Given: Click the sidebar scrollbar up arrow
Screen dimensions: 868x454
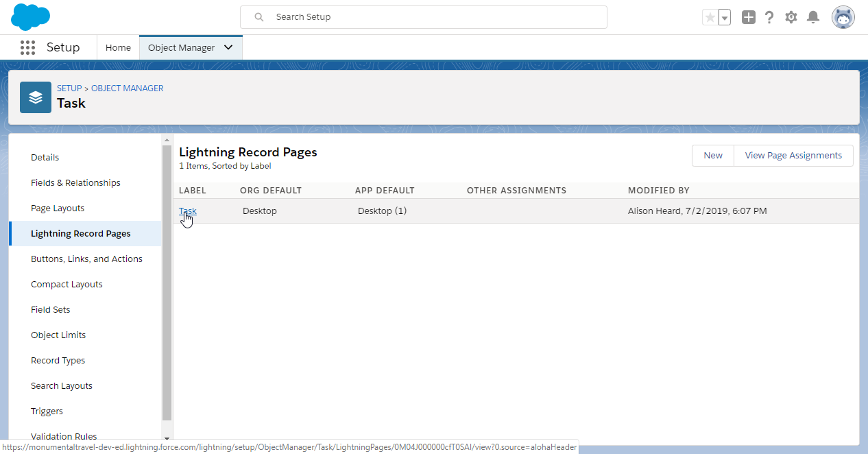Looking at the screenshot, I should pos(167,141).
